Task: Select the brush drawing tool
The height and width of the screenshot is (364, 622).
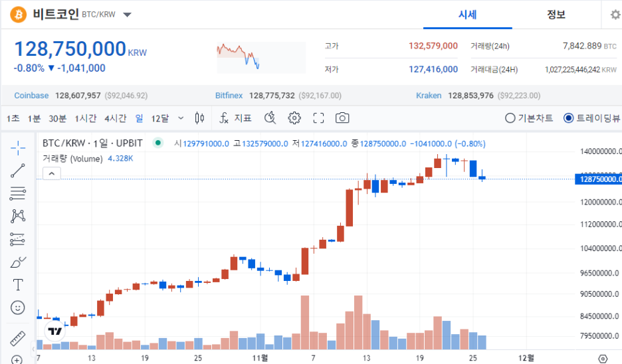Action: (x=18, y=262)
